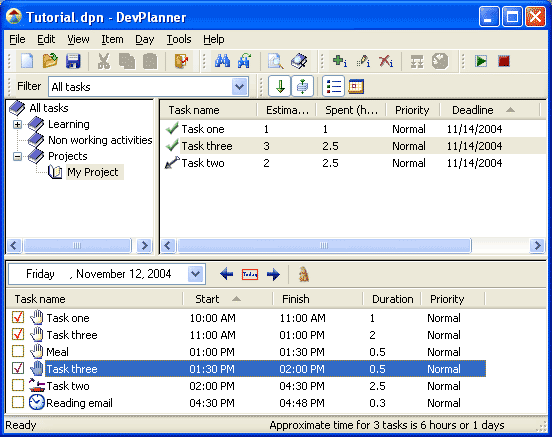Open file with the folder icon
Screen dimensions: 552x437
coord(50,61)
